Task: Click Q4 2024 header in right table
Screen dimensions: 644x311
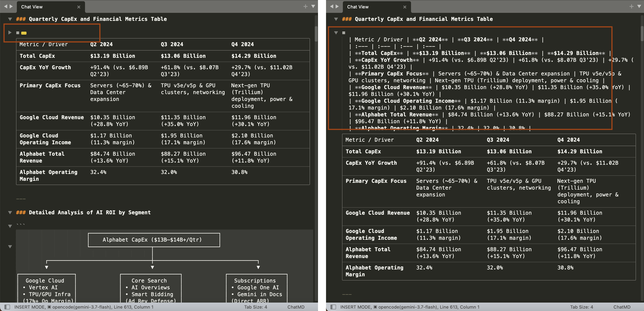Action: (568, 140)
